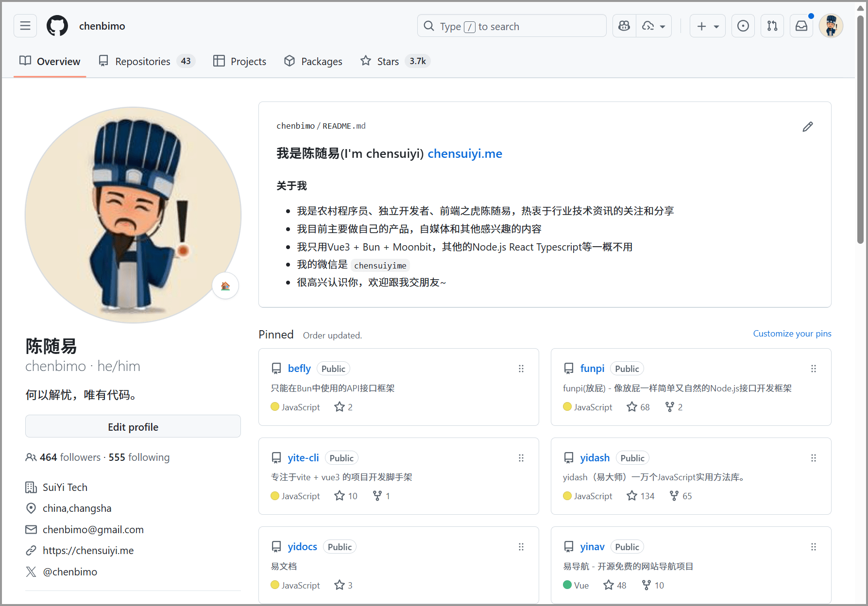Expand the Create new plus dropdown
Screen dimensions: 868x606
[707, 26]
